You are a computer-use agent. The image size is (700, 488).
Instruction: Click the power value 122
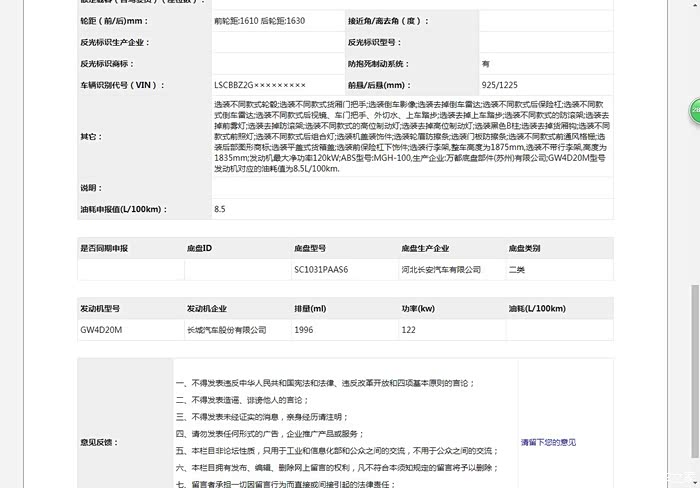pos(408,329)
